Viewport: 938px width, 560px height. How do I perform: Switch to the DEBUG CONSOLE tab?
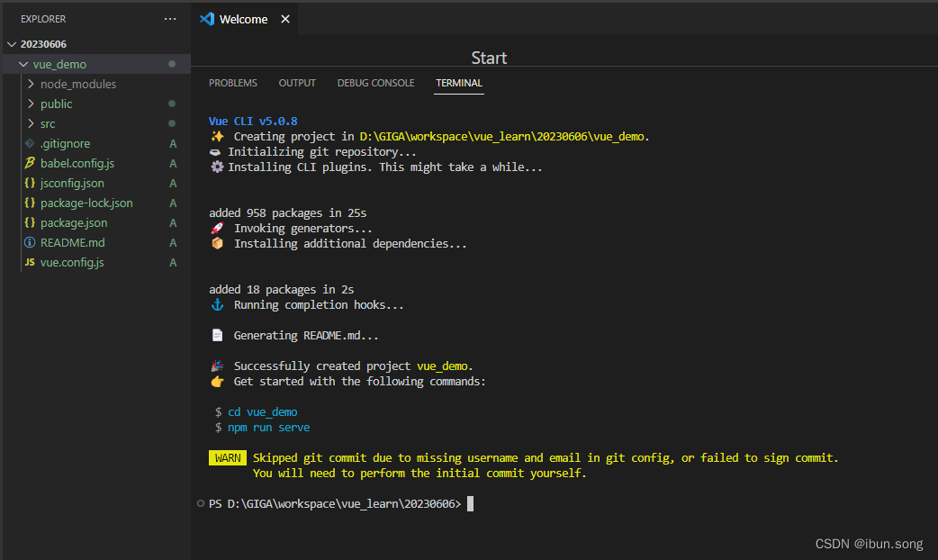coord(375,83)
